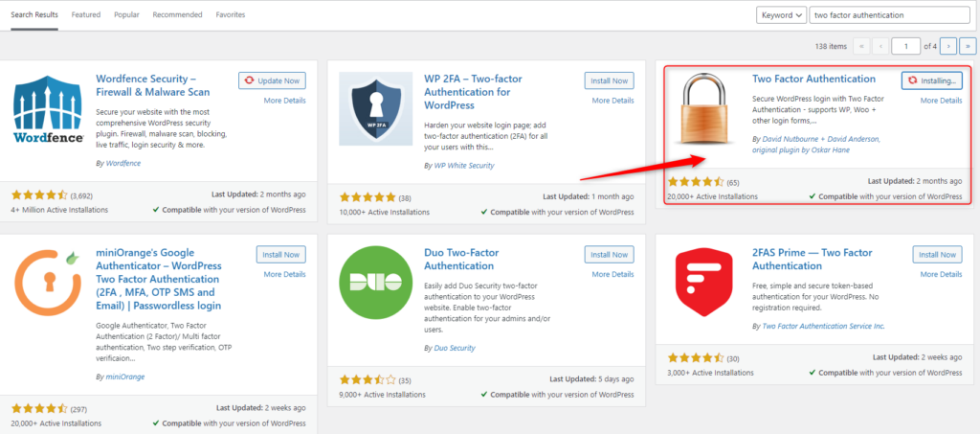This screenshot has width=980, height=434.
Task: Install the WP 2FA plugin
Action: tap(609, 80)
